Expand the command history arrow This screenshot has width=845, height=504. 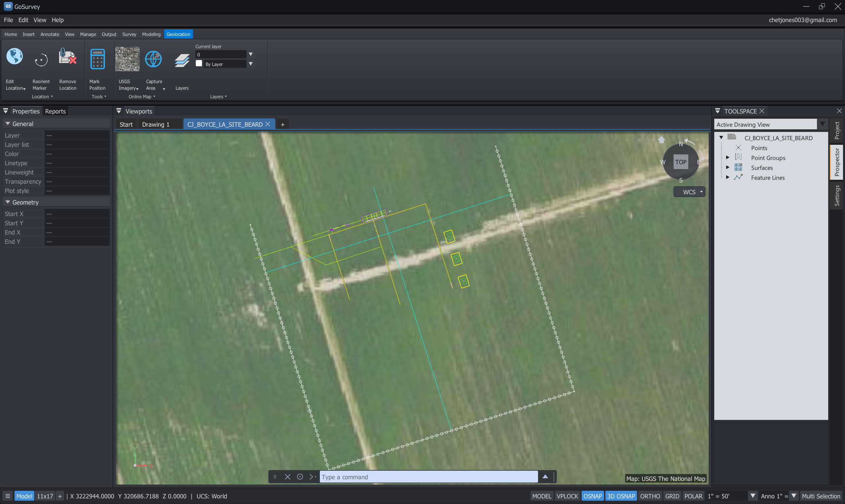[x=545, y=477]
